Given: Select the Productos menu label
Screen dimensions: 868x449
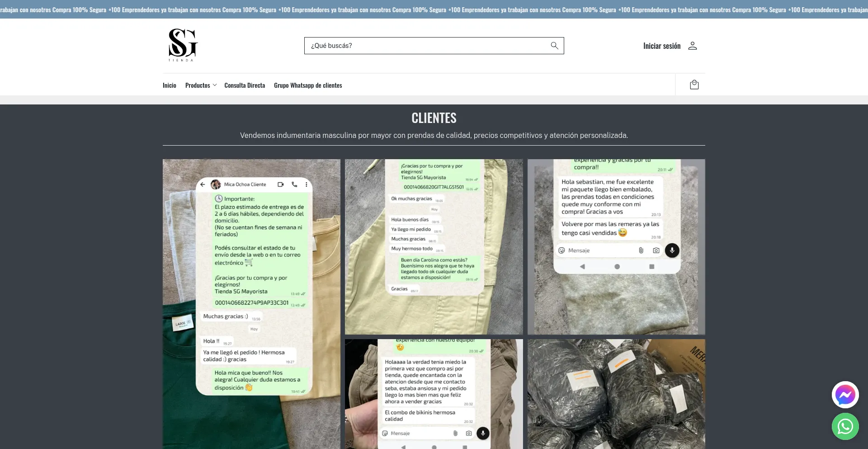Looking at the screenshot, I should (x=198, y=85).
